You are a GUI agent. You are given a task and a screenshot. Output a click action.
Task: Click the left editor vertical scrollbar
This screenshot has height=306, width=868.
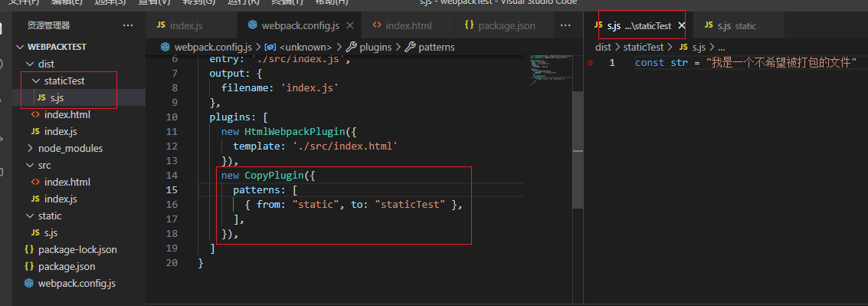pyautogui.click(x=578, y=150)
